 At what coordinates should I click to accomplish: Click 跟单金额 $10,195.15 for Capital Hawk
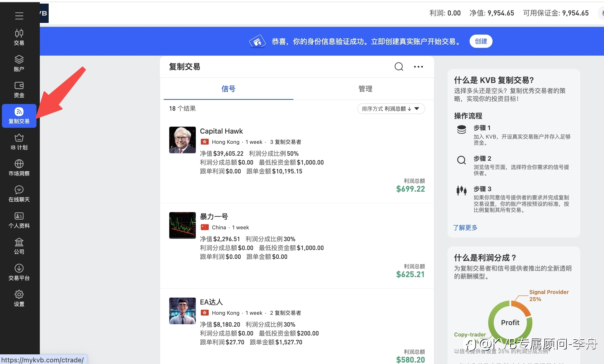[x=274, y=171]
